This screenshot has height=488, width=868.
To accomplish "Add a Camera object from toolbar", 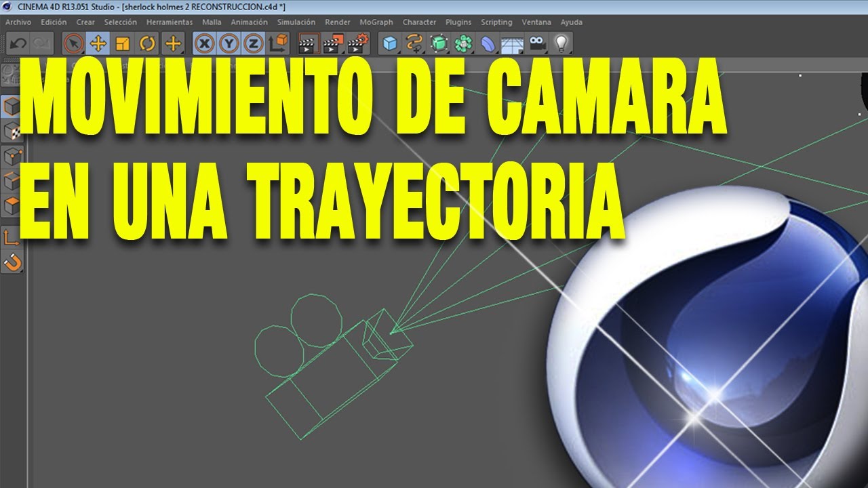I will pyautogui.click(x=536, y=44).
